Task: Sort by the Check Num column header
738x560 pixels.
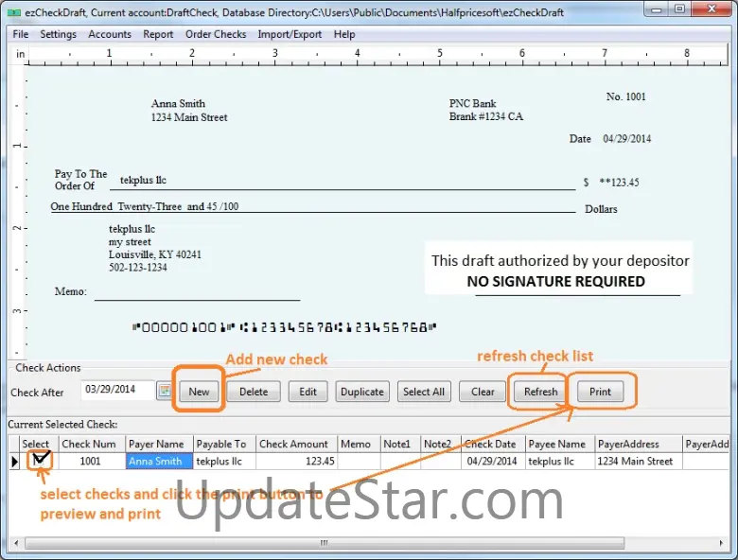Action: click(x=91, y=444)
